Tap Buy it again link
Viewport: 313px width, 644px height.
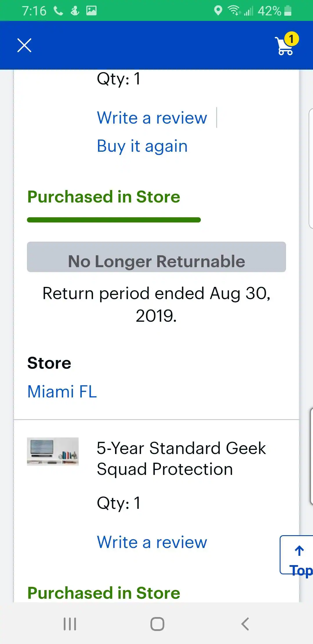click(142, 146)
